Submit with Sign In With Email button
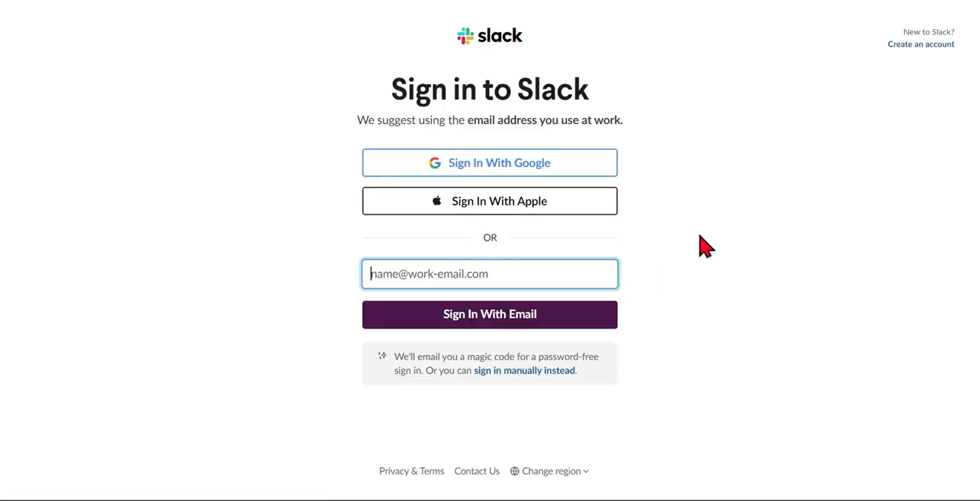The height and width of the screenshot is (501, 980). coord(489,315)
